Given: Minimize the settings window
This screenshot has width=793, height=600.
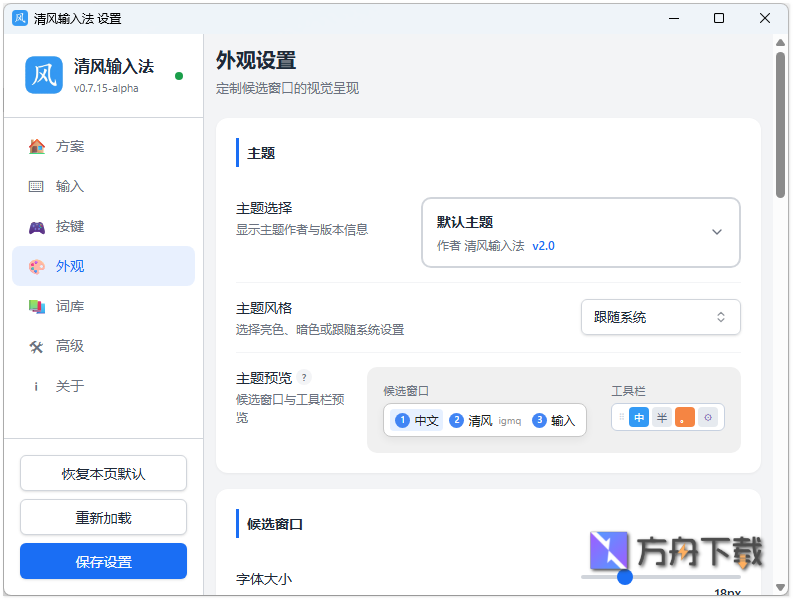Looking at the screenshot, I should click(x=674, y=18).
